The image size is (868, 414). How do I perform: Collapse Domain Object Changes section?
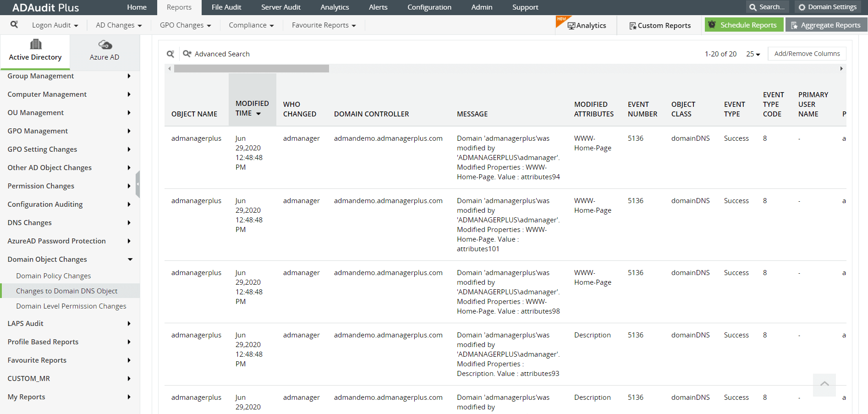pos(130,259)
